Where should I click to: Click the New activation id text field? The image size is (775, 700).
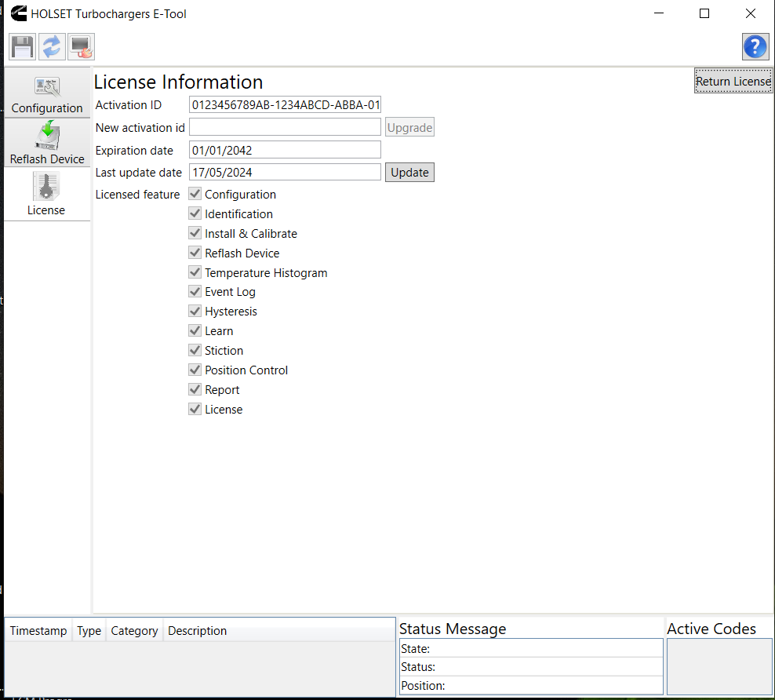[x=285, y=127]
